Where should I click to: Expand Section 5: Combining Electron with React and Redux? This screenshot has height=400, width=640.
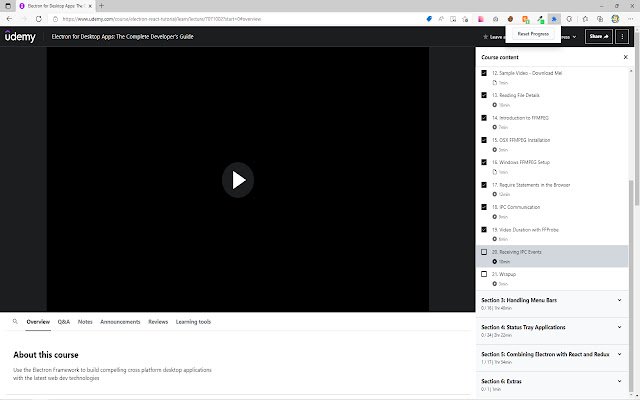pos(552,358)
